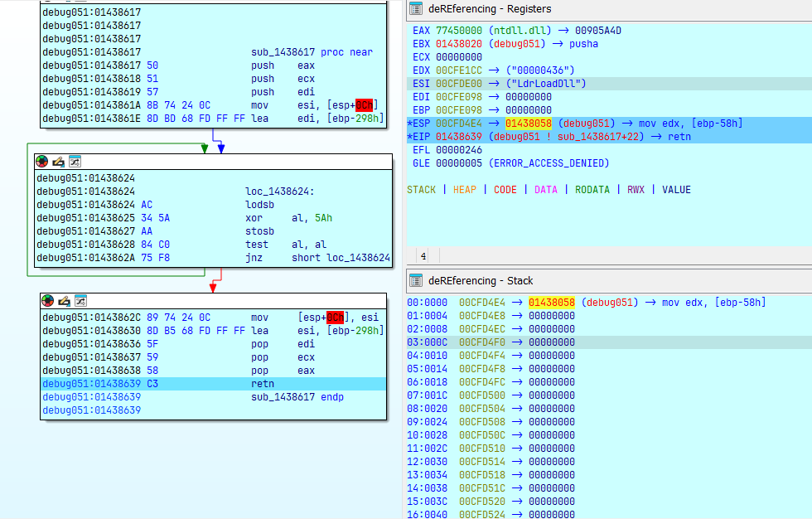Screen dimensions: 812x519
Task: Click highlighted 01438058 address in ESP register row
Action: coord(529,124)
